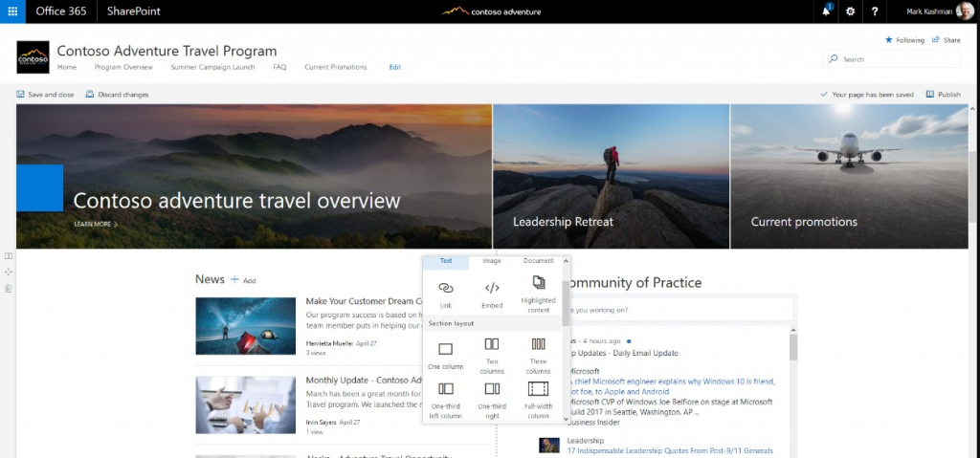Click the Publish button label
The image size is (980, 458).
coord(949,95)
